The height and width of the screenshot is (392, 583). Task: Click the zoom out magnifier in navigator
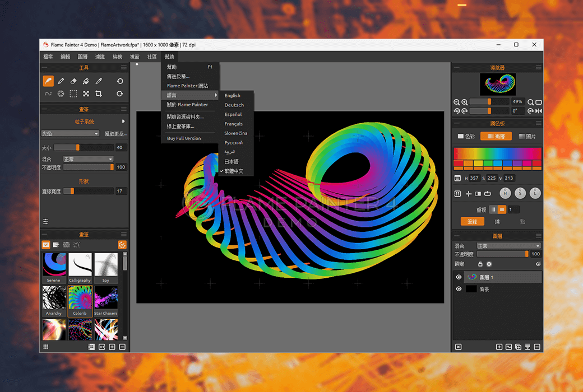[x=457, y=102]
